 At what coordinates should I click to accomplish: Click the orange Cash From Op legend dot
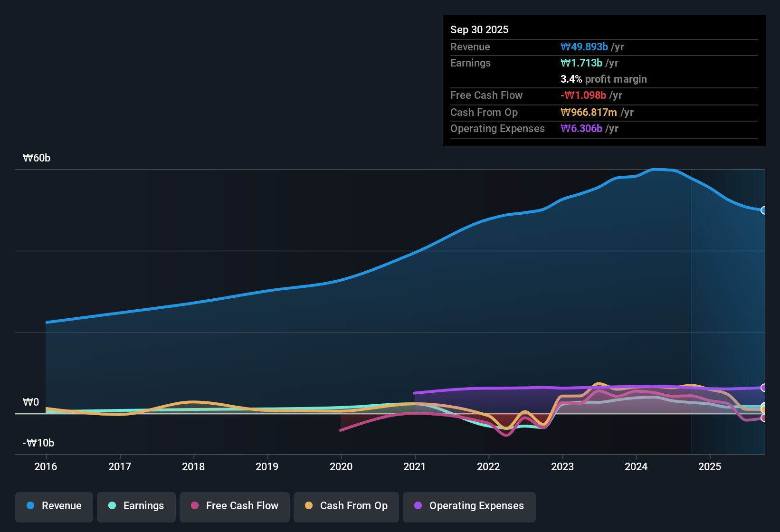pos(309,506)
